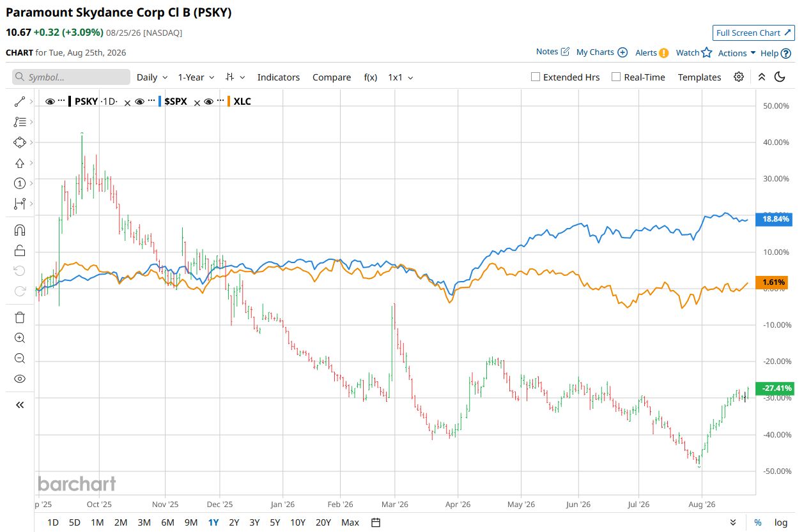This screenshot has height=532, width=804.
Task: Toggle log scale mode
Action: [x=781, y=522]
